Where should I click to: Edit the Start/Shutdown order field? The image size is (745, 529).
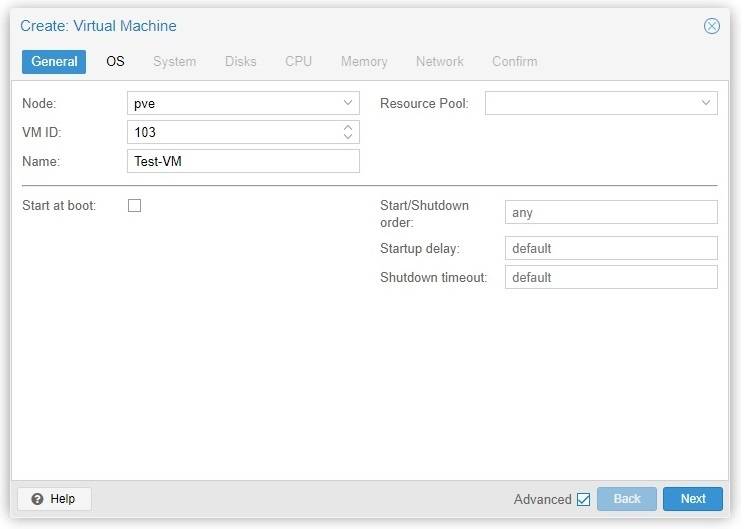(610, 212)
